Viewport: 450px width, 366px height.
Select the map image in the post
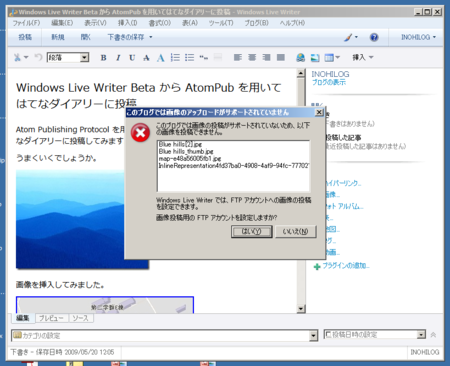105,305
